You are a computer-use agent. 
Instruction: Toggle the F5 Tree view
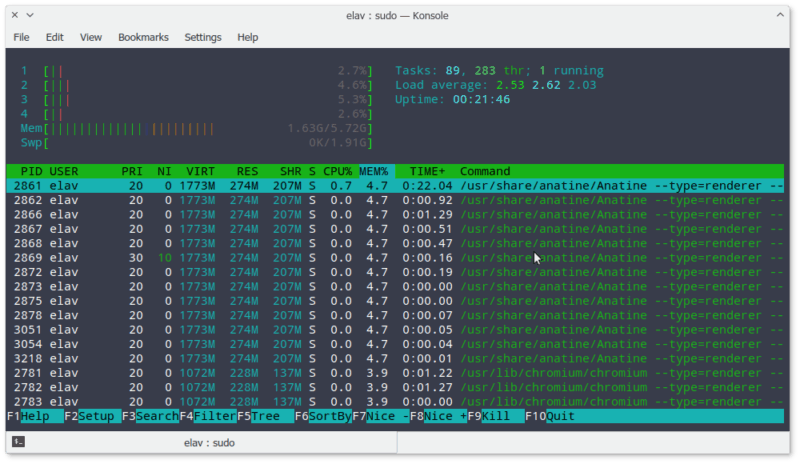265,416
